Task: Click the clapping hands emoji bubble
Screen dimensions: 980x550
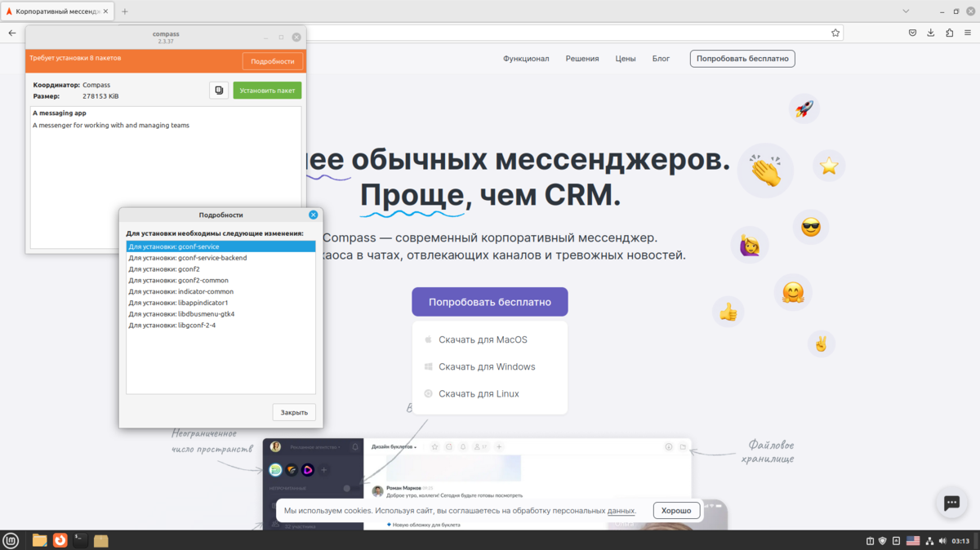Action: [x=765, y=171]
